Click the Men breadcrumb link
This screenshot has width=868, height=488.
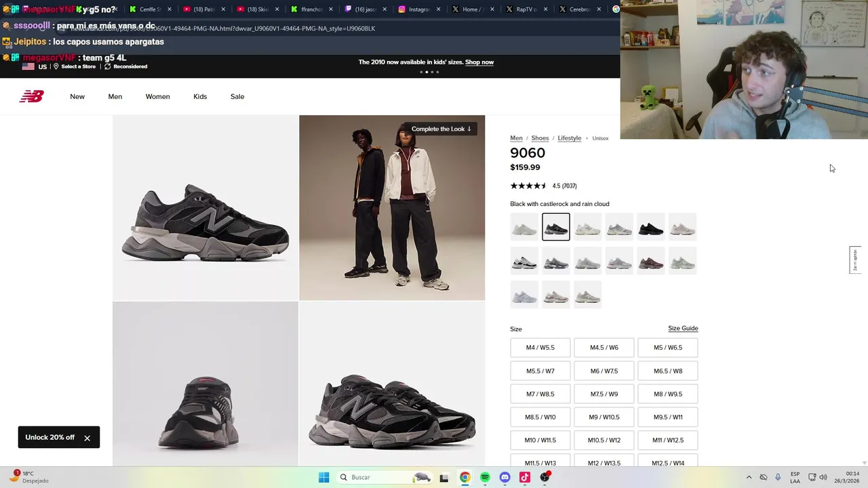[x=516, y=138]
